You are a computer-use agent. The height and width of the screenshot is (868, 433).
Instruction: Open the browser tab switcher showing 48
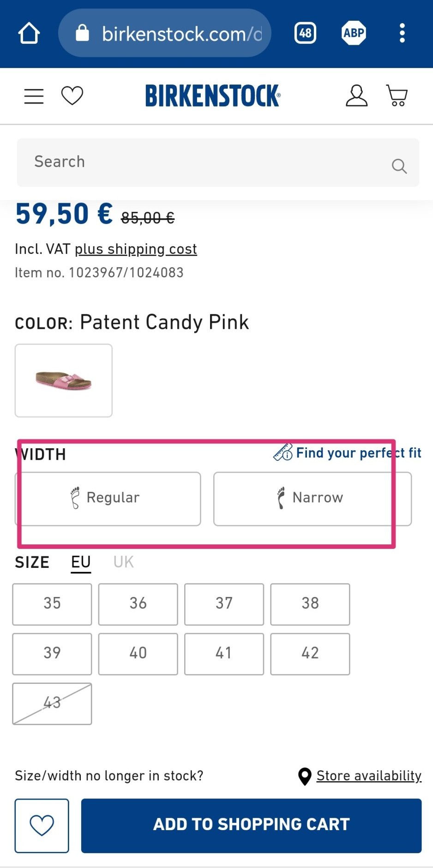tap(305, 33)
